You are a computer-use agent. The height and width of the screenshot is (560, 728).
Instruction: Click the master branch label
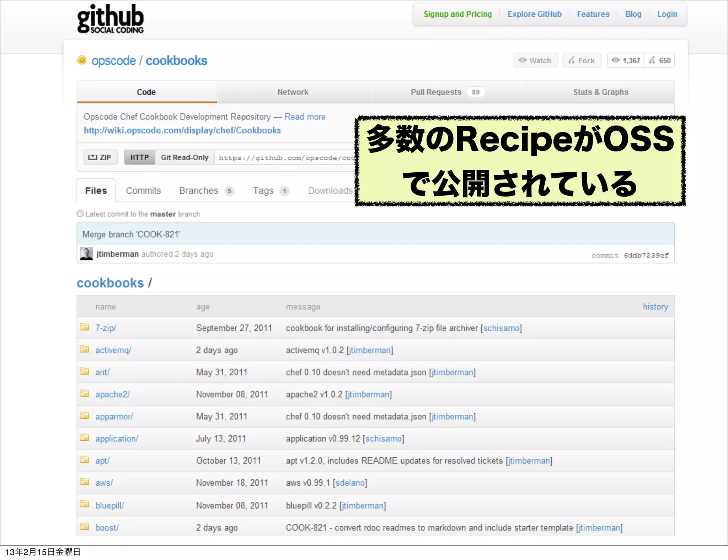point(163,214)
